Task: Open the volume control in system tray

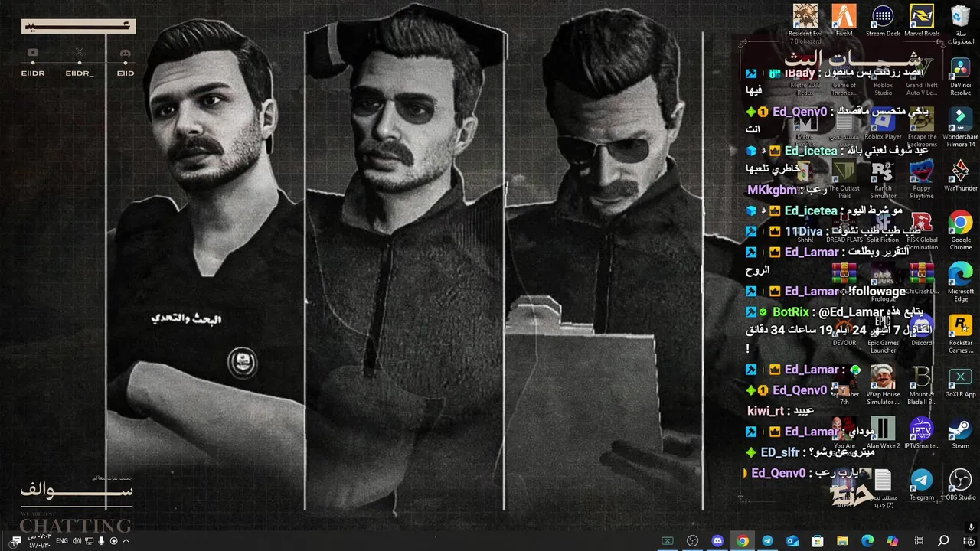Action: (77, 541)
